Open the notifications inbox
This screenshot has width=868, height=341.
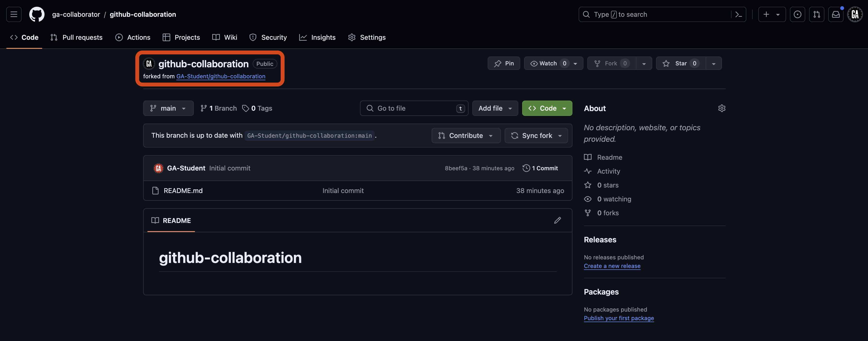[x=836, y=14]
